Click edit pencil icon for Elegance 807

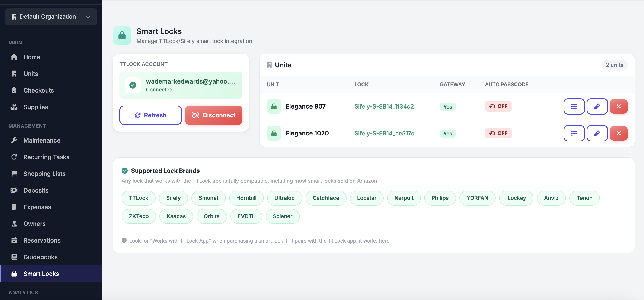(597, 106)
